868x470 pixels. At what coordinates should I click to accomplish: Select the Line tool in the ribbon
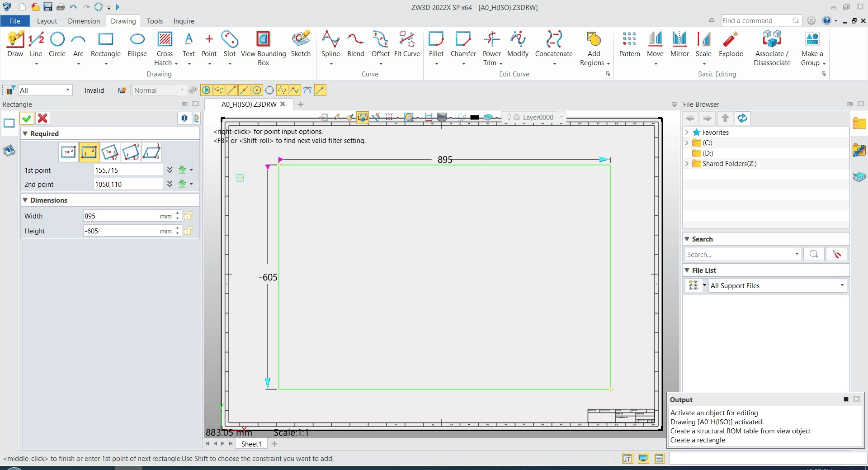[x=36, y=45]
